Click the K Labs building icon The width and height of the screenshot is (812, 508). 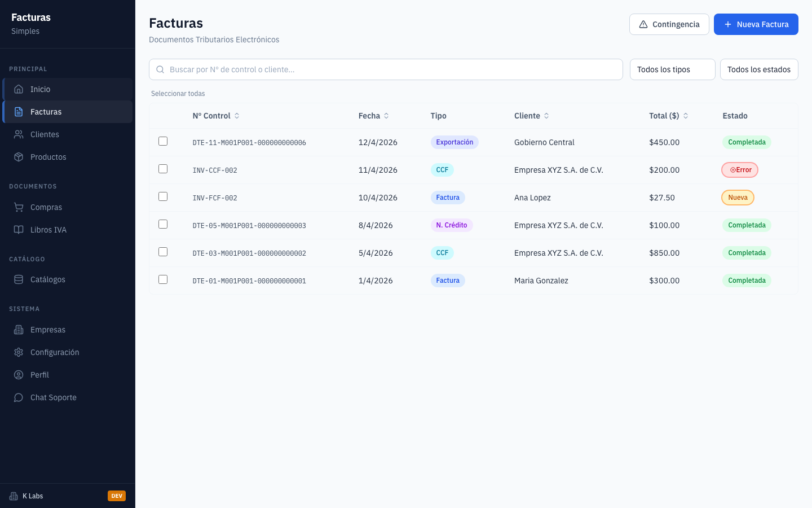pos(14,496)
